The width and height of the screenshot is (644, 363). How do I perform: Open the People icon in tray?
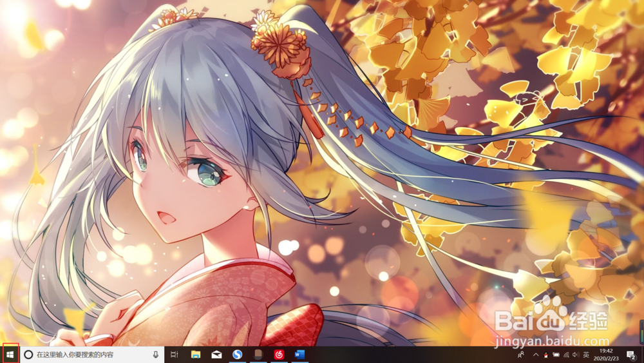521,355
